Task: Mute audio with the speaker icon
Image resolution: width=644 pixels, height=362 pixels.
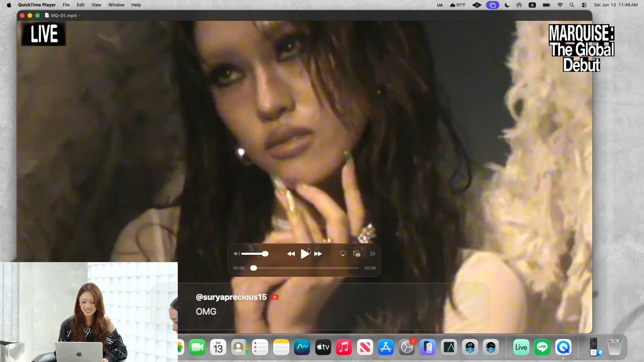Action: (237, 254)
